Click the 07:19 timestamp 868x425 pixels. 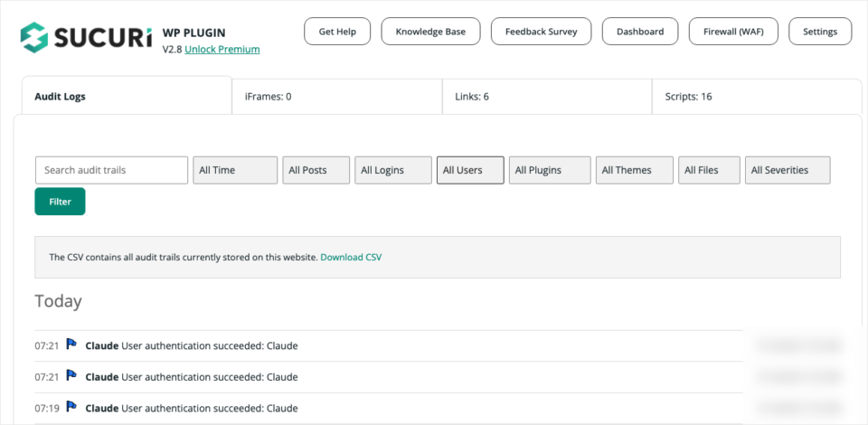(46, 409)
